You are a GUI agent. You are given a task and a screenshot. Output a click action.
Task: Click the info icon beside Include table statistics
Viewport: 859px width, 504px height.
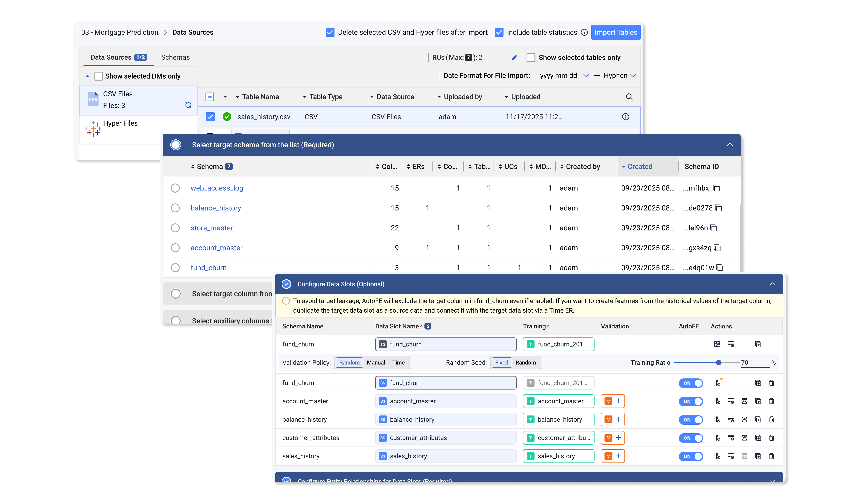tap(584, 32)
